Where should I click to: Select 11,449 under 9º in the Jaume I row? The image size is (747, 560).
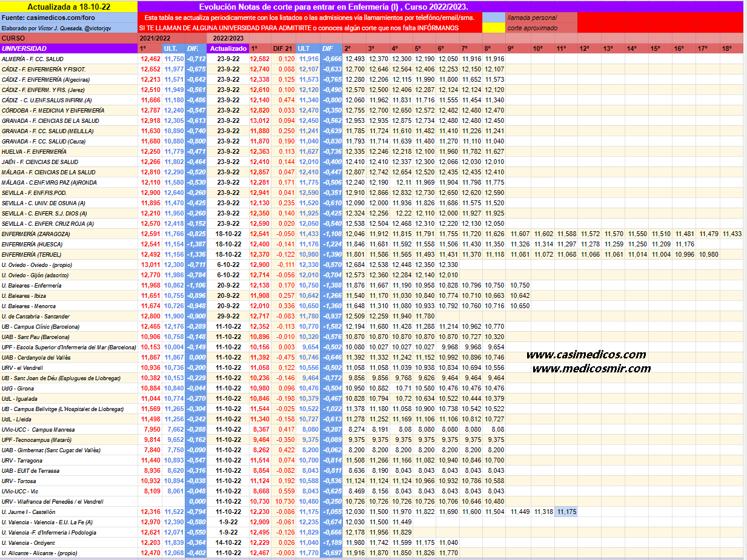(x=520, y=512)
